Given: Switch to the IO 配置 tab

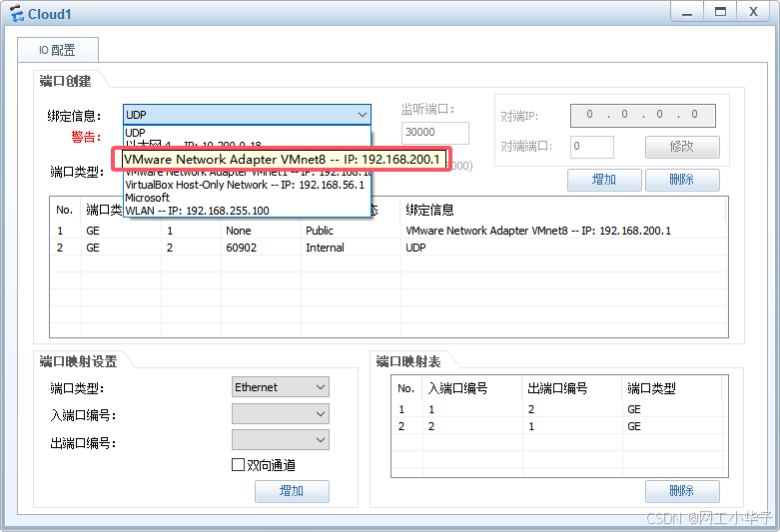Looking at the screenshot, I should point(58,50).
